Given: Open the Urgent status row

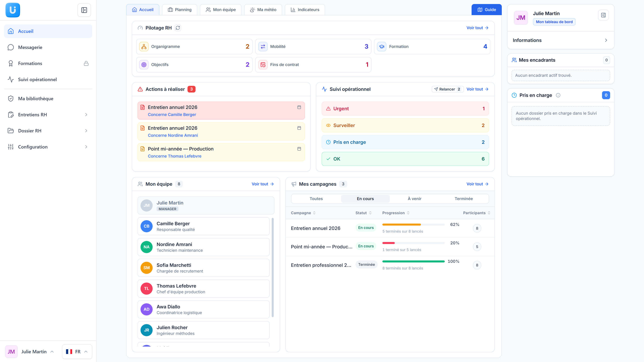Looking at the screenshot, I should [x=405, y=109].
